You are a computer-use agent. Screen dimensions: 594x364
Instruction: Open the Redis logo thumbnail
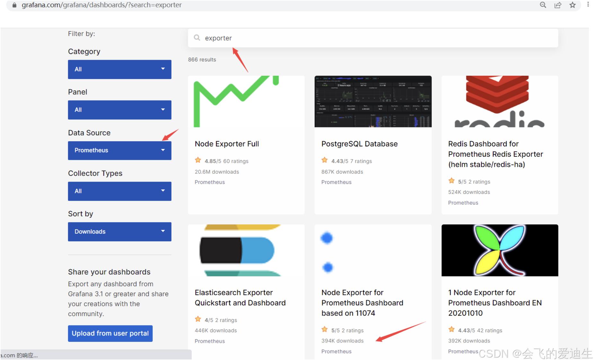click(x=500, y=101)
